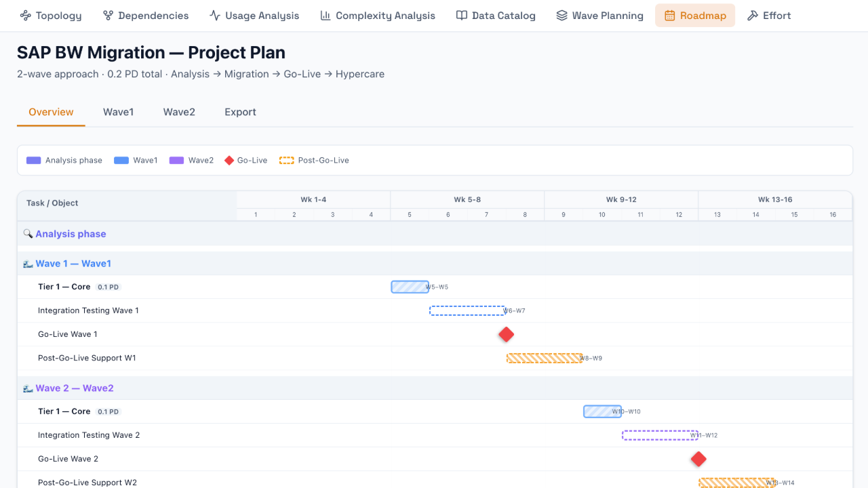Click the 0.1 PD badge in Wave 2
The image size is (868, 488).
(108, 412)
